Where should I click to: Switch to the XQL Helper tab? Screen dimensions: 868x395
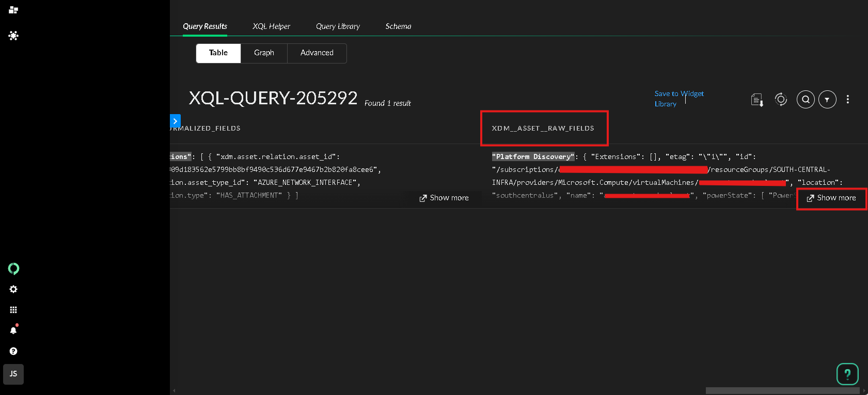(x=271, y=26)
